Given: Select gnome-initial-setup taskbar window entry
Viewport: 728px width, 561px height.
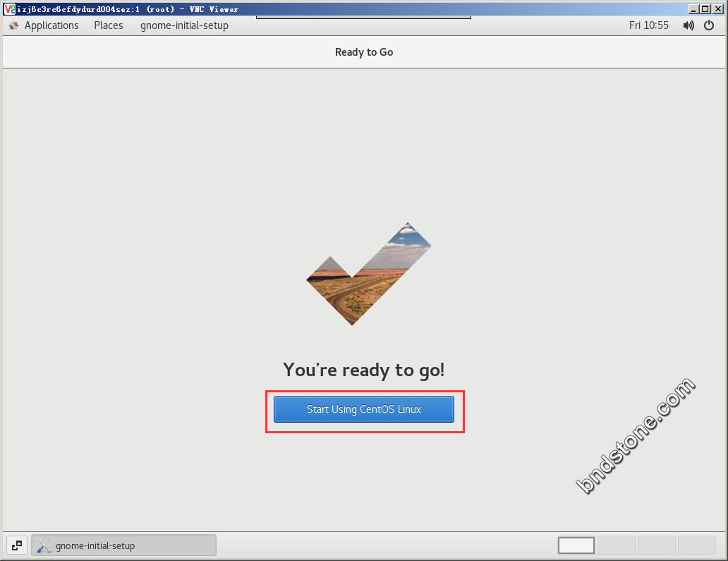Looking at the screenshot, I should point(124,545).
